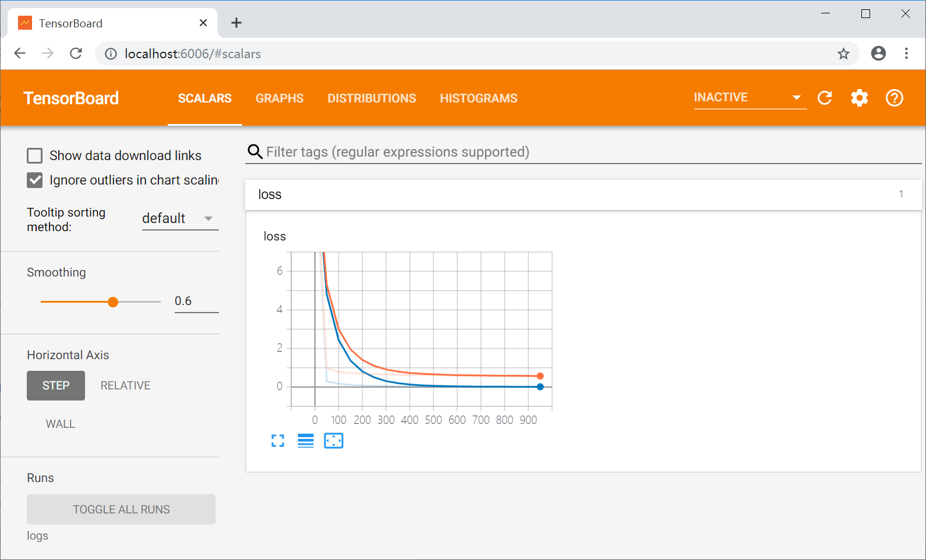Image resolution: width=926 pixels, height=560 pixels.
Task: Uncheck Ignore outliers in chart scaling
Action: click(35, 180)
